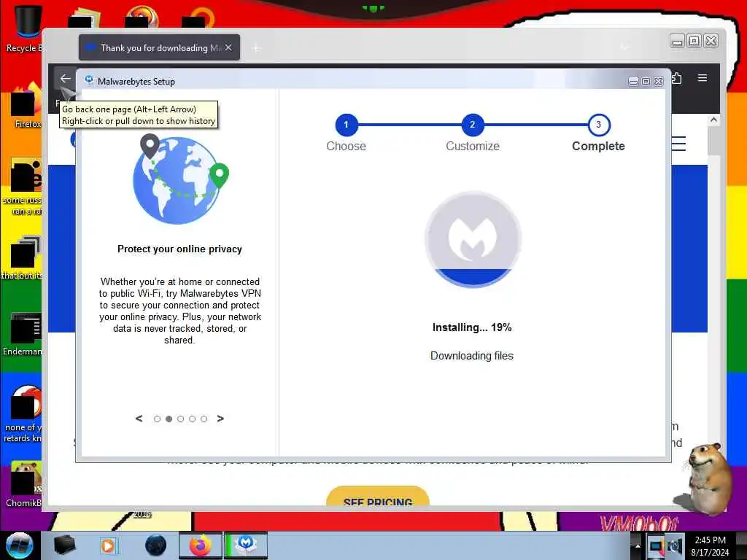Click 'Protect your online privacy' heading
747x560 pixels.
[179, 249]
